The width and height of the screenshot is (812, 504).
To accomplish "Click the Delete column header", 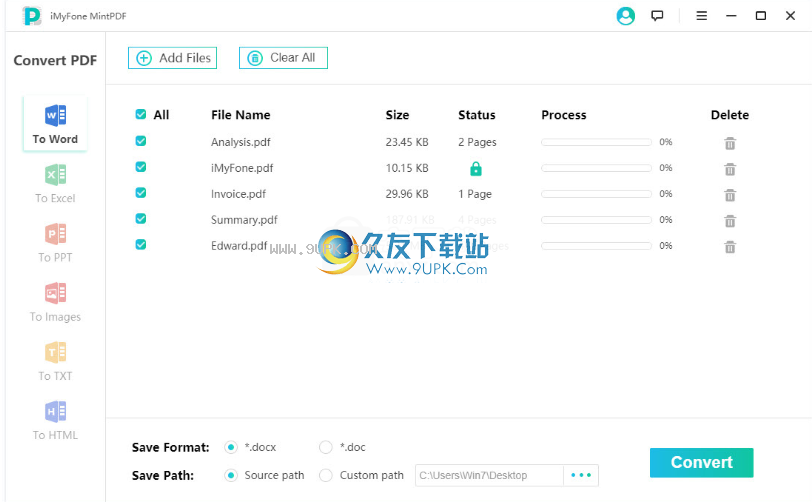I will coord(730,115).
